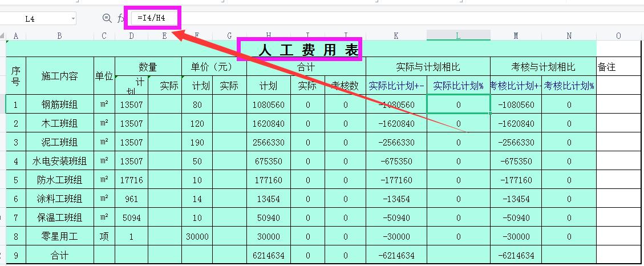Click the 实际比计划+- subheader cell
Screen dimensions: 644x266
(396, 85)
